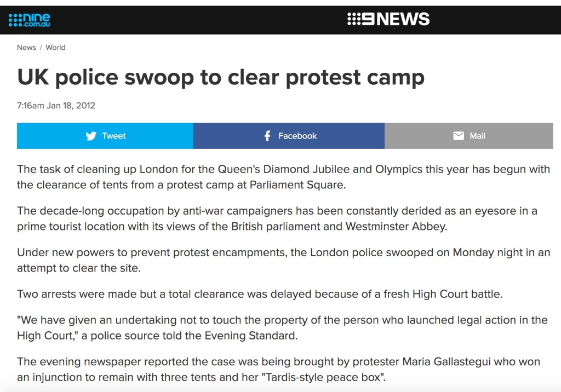Click the paragraph mentioning Queen's Diamond Jubilee
The height and width of the screenshot is (392, 561).
[283, 176]
